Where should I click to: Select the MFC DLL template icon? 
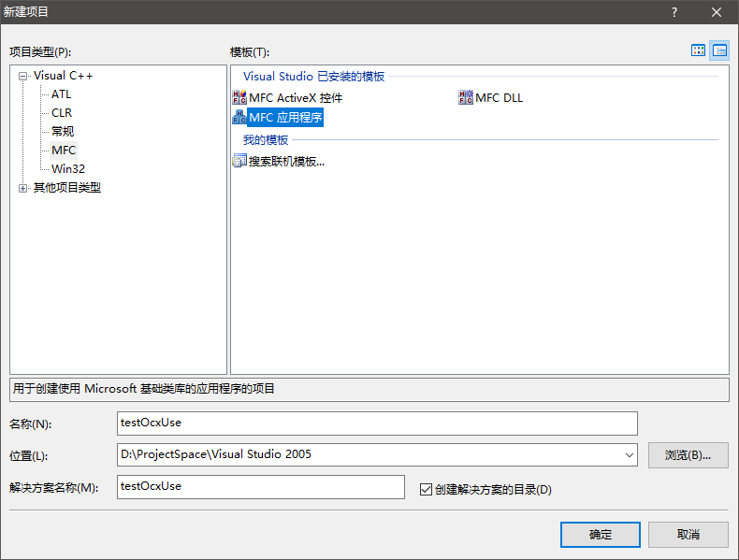pyautogui.click(x=466, y=98)
